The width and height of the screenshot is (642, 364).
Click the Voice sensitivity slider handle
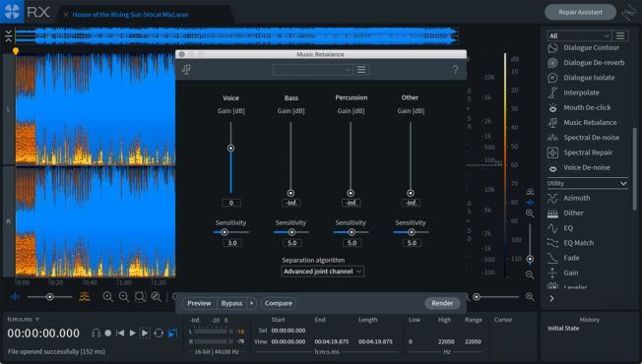coord(224,232)
